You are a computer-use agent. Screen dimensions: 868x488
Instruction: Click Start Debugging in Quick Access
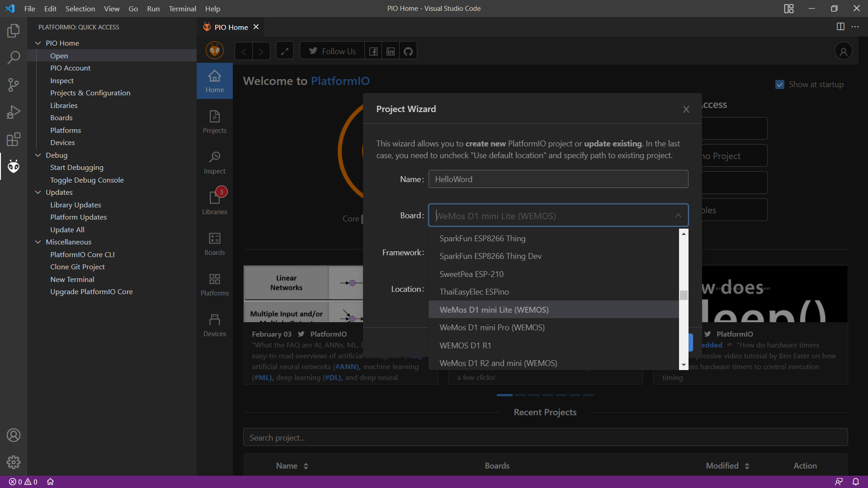coord(77,167)
